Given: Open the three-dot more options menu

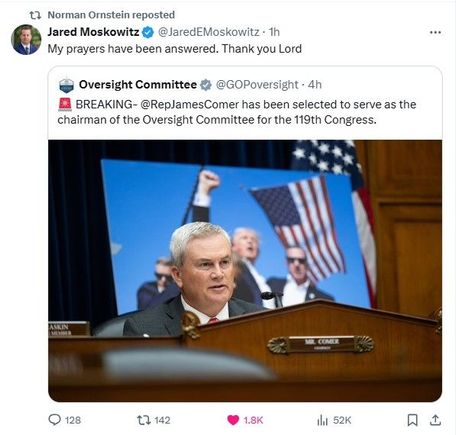Looking at the screenshot, I should coord(435,32).
